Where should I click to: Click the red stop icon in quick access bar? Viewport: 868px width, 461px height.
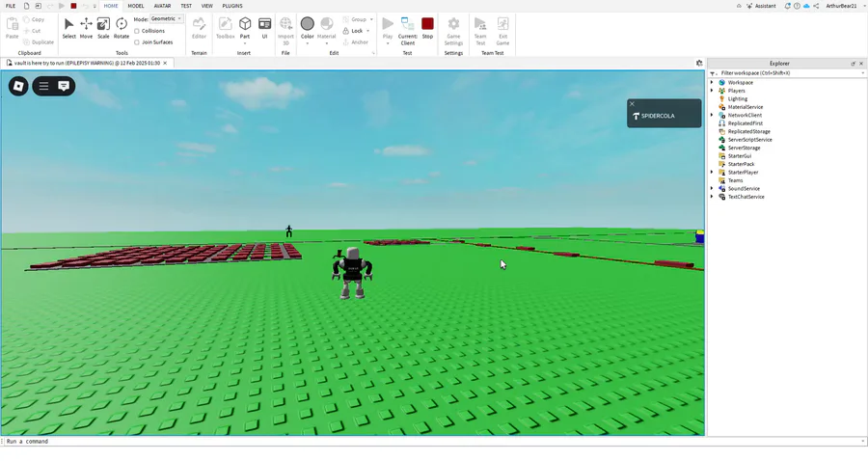[73, 6]
